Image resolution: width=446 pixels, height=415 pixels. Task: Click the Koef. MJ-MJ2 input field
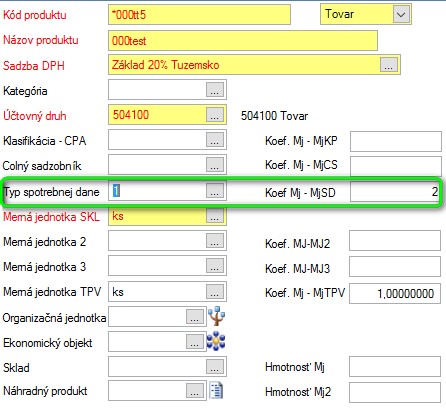pos(395,241)
